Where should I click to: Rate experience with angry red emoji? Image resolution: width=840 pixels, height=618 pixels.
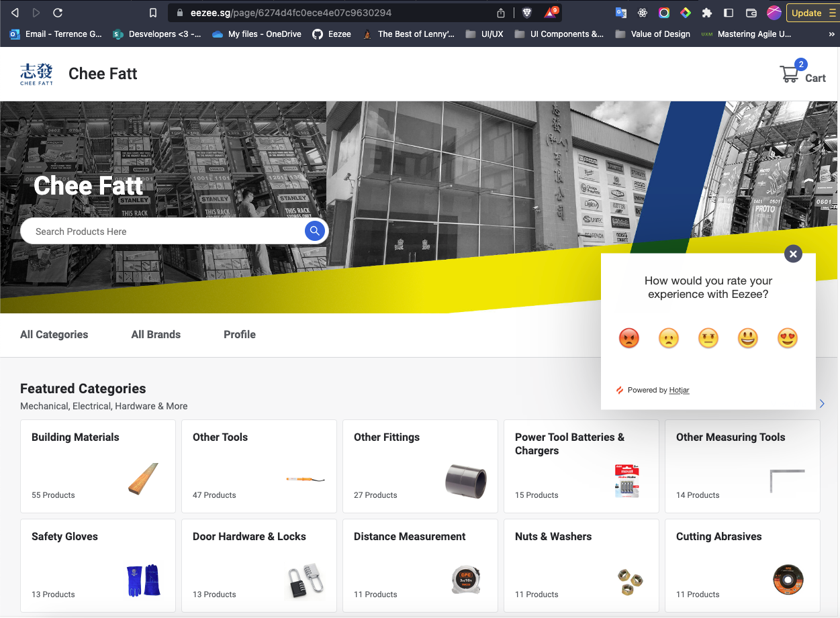tap(628, 338)
